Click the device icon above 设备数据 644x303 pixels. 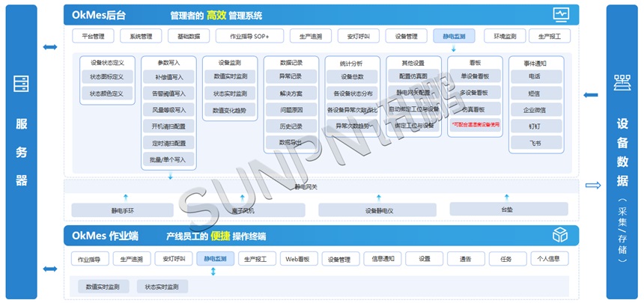click(622, 82)
